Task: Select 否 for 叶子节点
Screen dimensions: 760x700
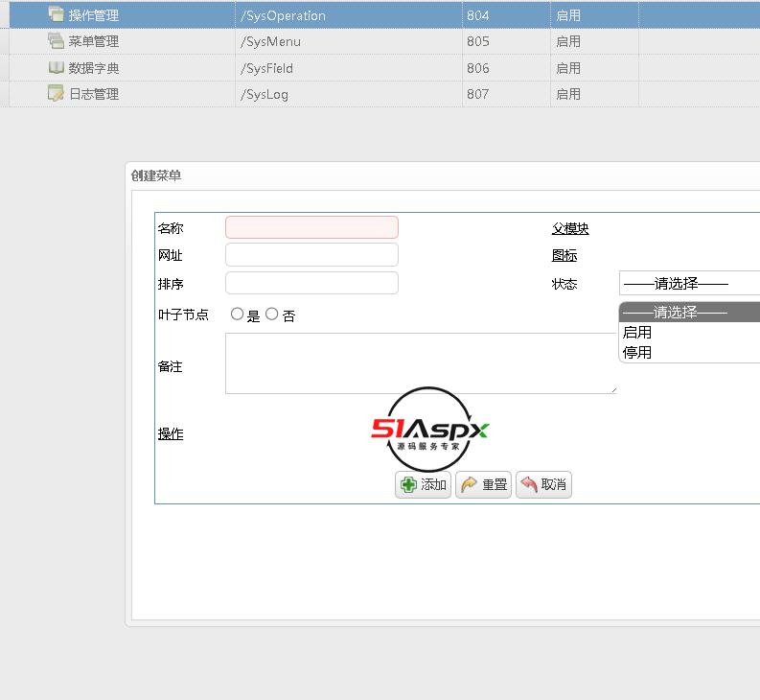Action: click(x=272, y=314)
